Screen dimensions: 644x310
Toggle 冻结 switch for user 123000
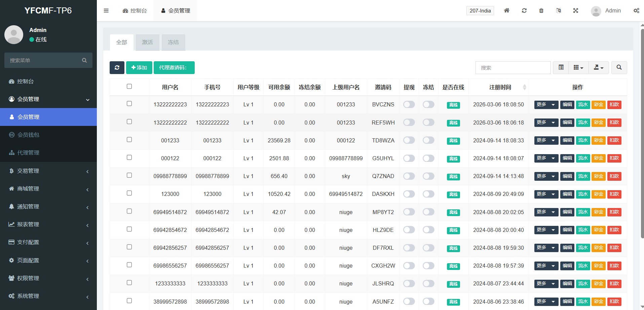point(428,194)
